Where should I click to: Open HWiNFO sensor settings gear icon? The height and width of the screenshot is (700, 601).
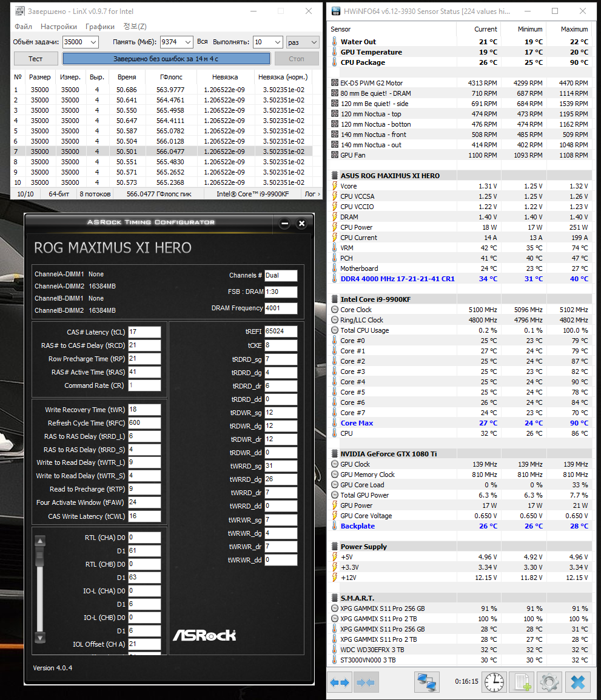click(549, 682)
